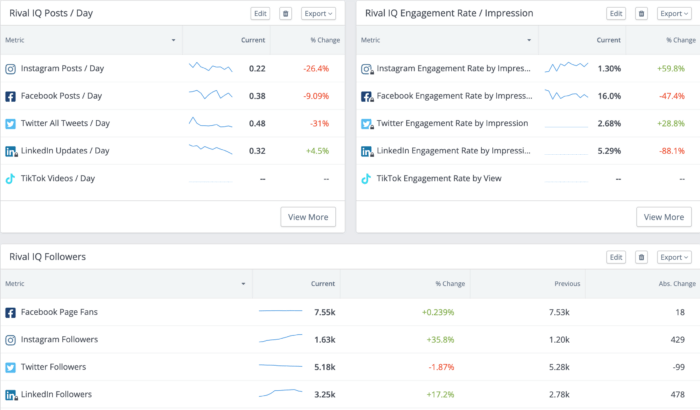Click the TikTok icon beside TikTok Videos / Day
Viewport: 700px width, 410px height.
pos(10,179)
